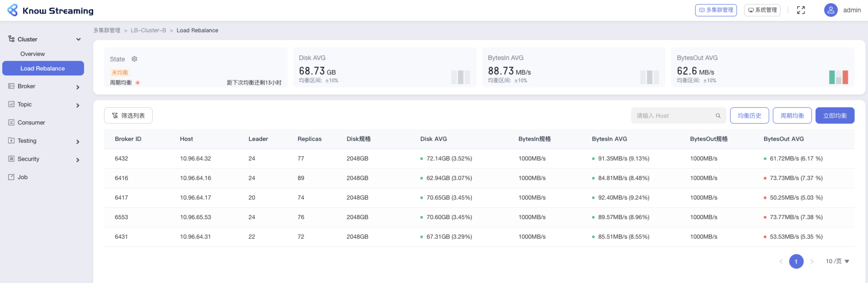Screen dimensions: 868x283
Task: Click the 立即均衡 button
Action: click(x=835, y=116)
